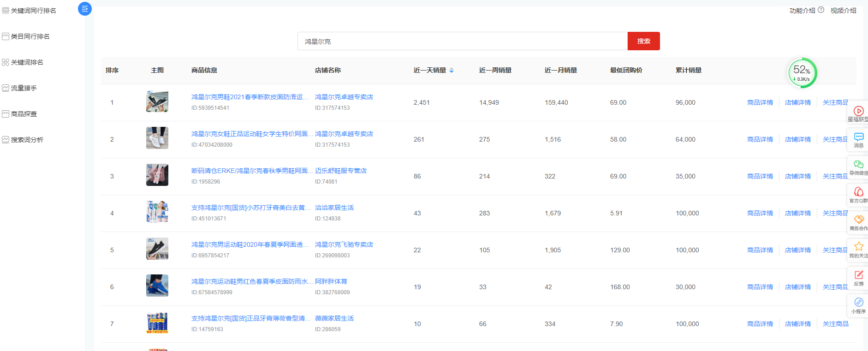This screenshot has height=351, width=868.
Task: Click product thumbnail in row 7
Action: (157, 322)
